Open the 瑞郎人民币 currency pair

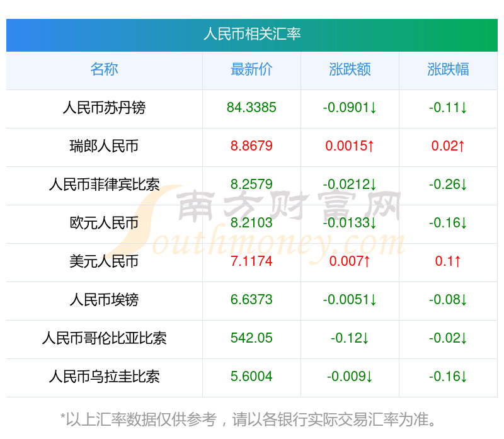(x=104, y=146)
